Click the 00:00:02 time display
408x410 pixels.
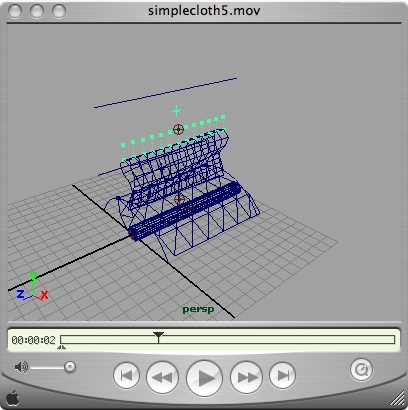33,340
